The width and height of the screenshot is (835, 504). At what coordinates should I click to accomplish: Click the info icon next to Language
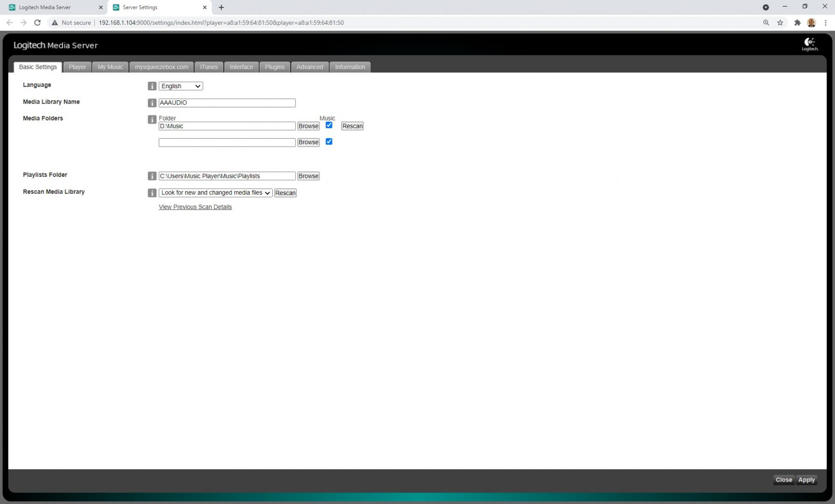tap(152, 86)
